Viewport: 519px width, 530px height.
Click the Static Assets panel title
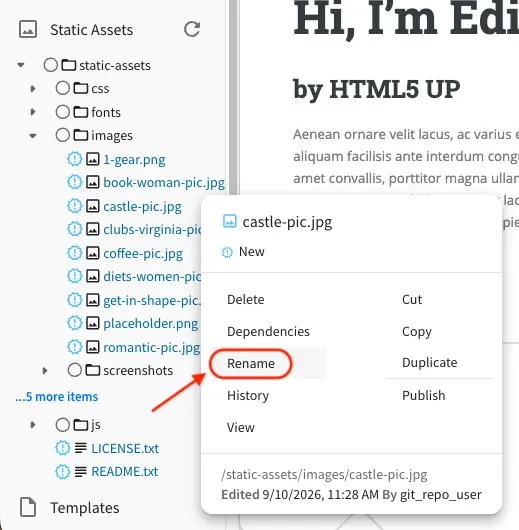[91, 30]
